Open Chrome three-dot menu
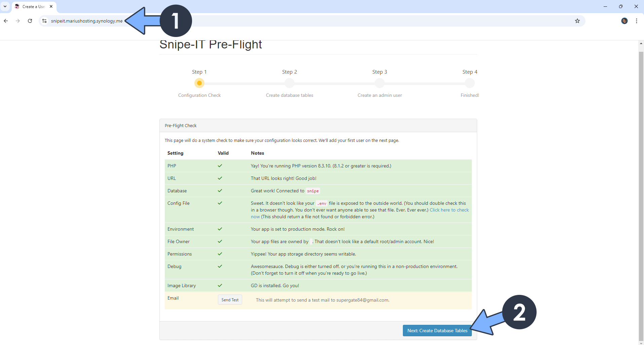 pos(637,21)
